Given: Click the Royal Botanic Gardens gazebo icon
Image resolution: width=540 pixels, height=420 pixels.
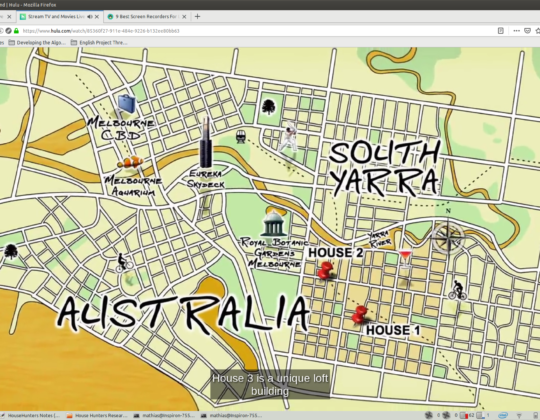Looking at the screenshot, I should coord(274,223).
